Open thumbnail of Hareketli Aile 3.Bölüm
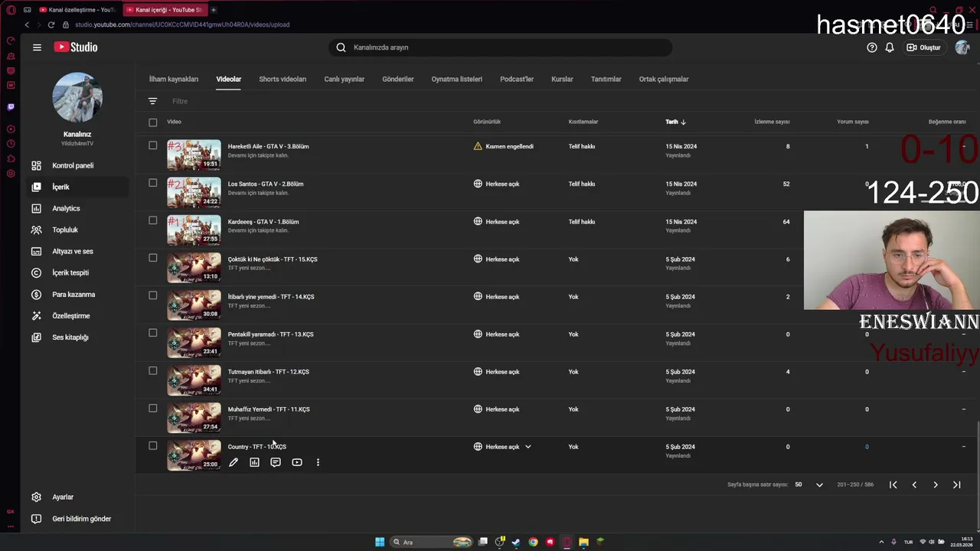The height and width of the screenshot is (551, 980). [194, 155]
